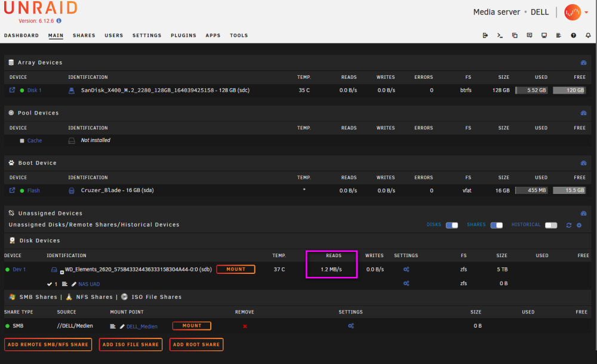
Task: Click the 455 MB used bar for Flash
Action: [531, 190]
